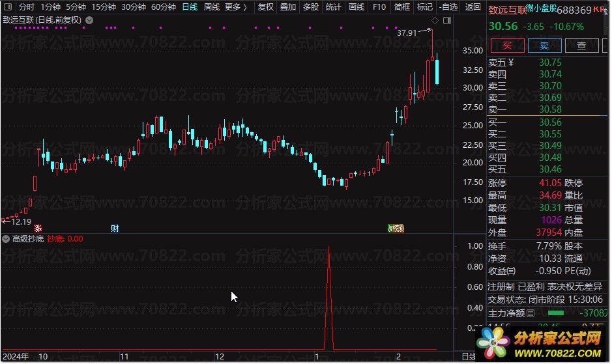Open the list icon beside 主力净额
The image size is (612, 364).
531,313
